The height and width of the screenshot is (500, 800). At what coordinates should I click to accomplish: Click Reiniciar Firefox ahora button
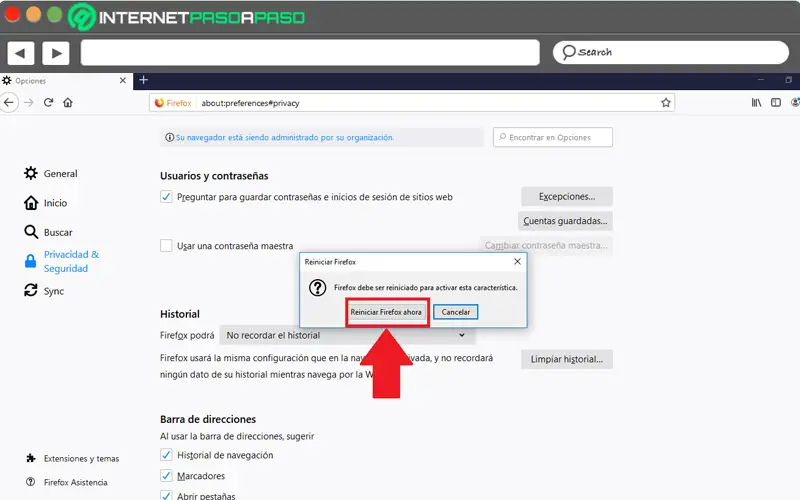[x=386, y=312]
